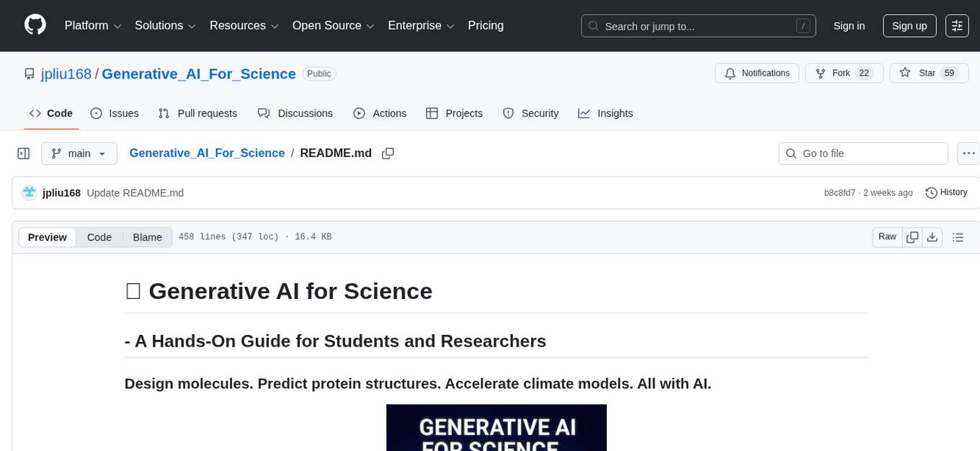This screenshot has height=451, width=980.
Task: Click the Sign up button
Action: point(909,25)
